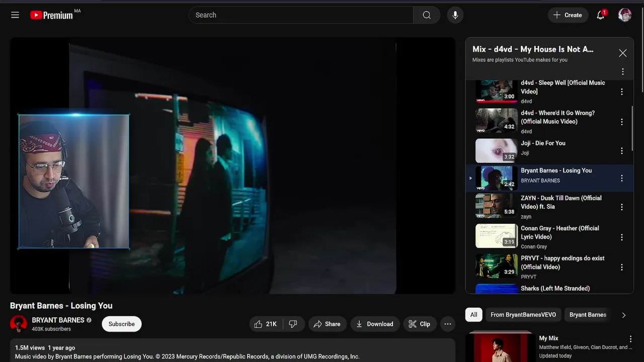Click playlist title Sharks (Left Me Stranded)
Screen dimensions: 644x362
click(x=555, y=289)
